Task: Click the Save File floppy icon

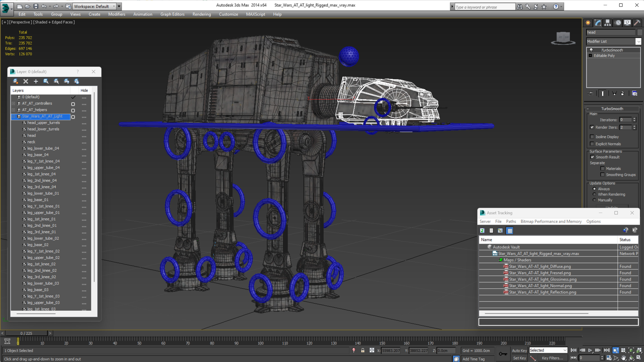Action: coord(36,6)
